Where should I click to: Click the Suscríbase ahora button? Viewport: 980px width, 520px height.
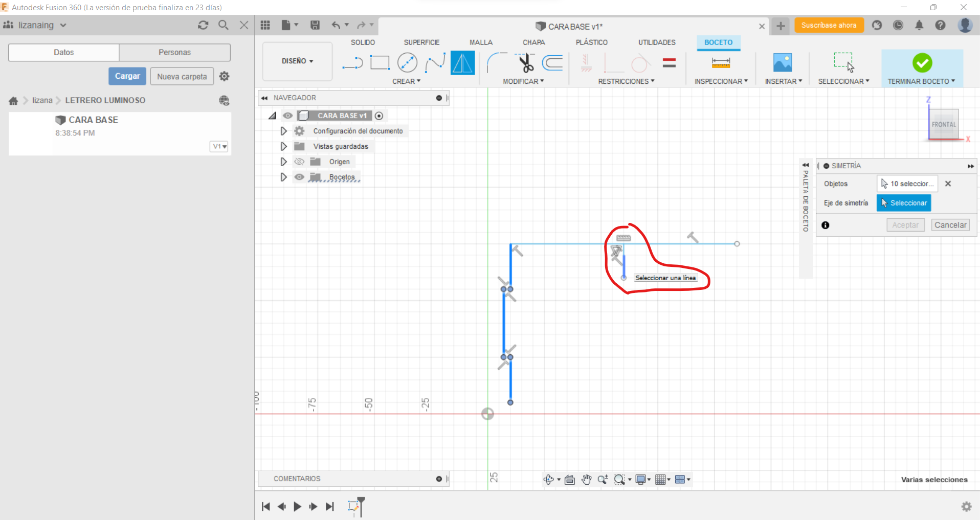tap(829, 25)
